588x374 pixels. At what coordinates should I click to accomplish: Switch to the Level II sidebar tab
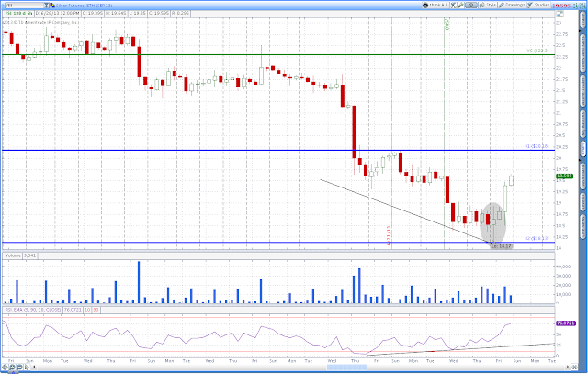[x=583, y=202]
